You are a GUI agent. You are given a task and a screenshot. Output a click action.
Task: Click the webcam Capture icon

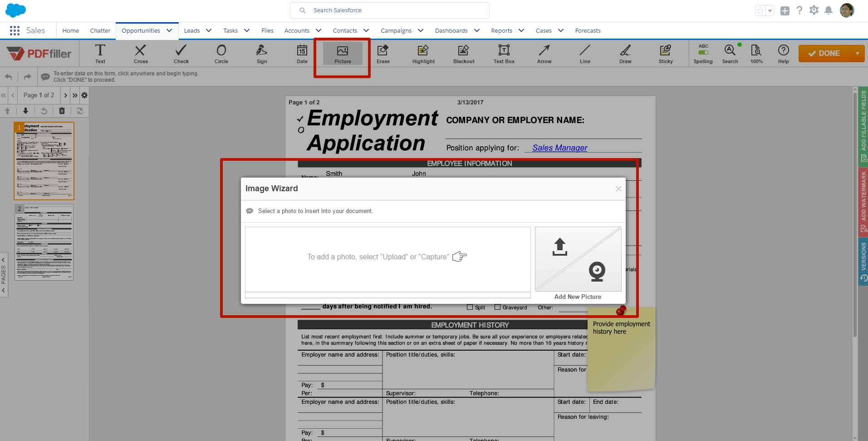(597, 272)
